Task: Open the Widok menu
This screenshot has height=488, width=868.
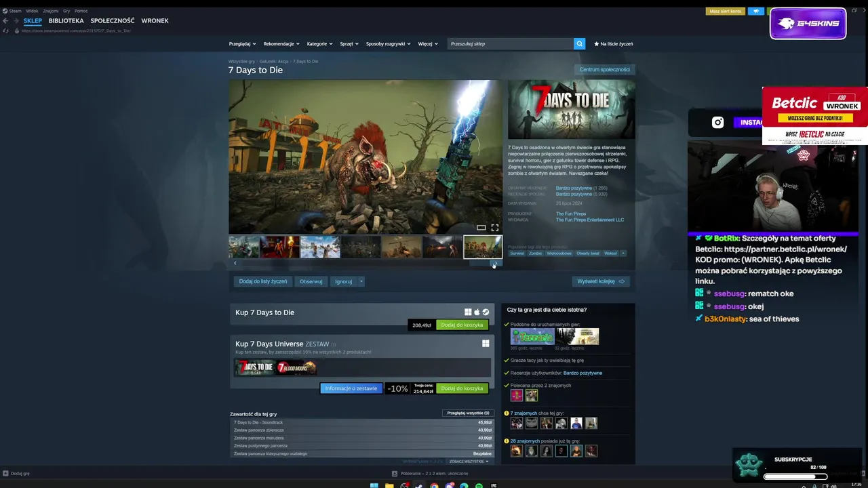Action: pos(32,11)
